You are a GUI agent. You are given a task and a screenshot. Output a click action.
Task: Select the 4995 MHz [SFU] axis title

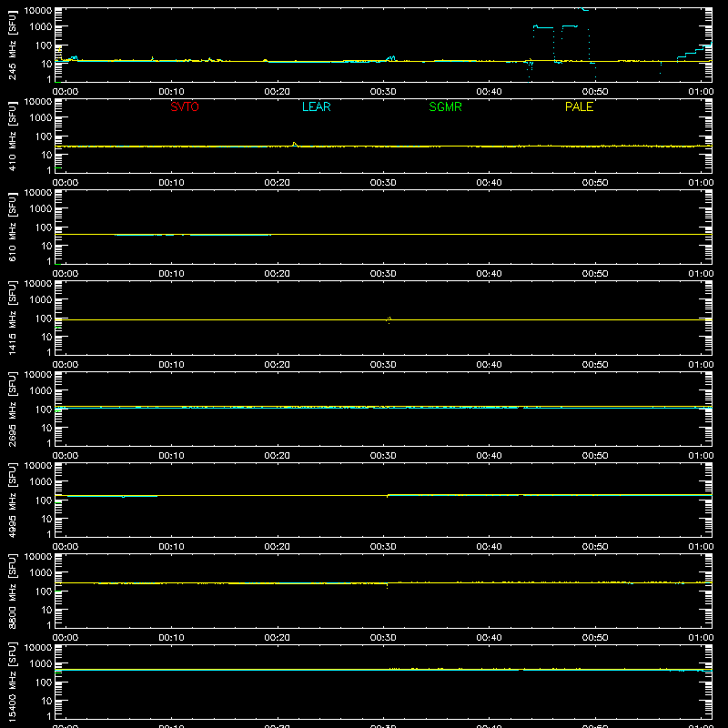(13, 500)
